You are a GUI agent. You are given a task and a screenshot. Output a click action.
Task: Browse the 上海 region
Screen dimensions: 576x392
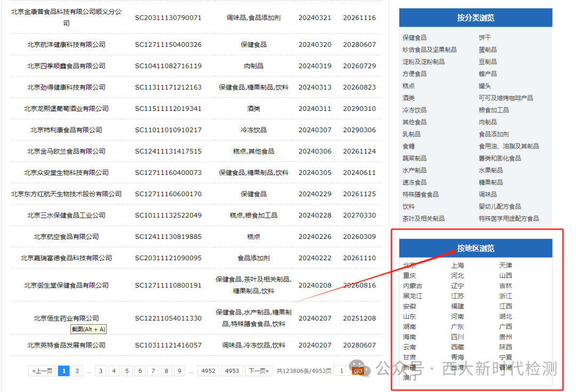(458, 265)
